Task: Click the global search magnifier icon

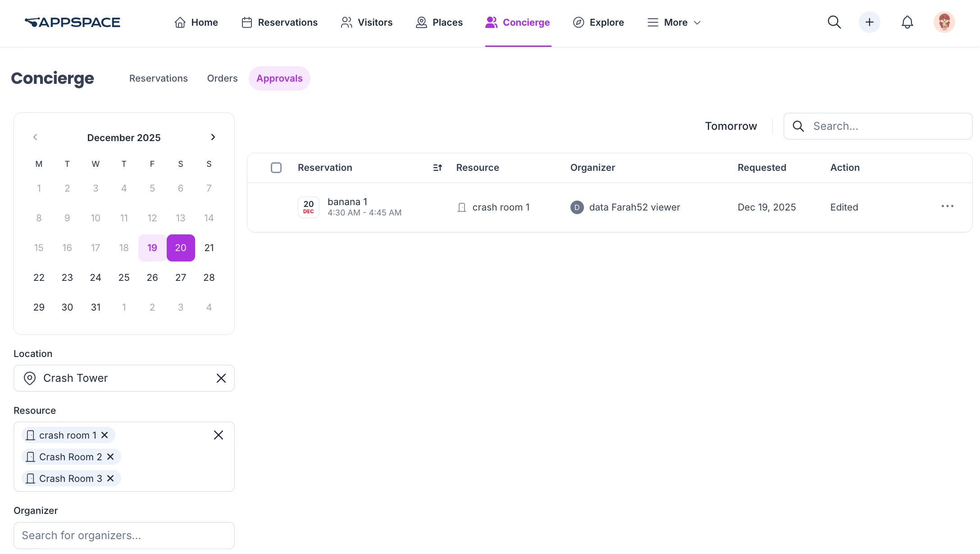Action: [834, 22]
